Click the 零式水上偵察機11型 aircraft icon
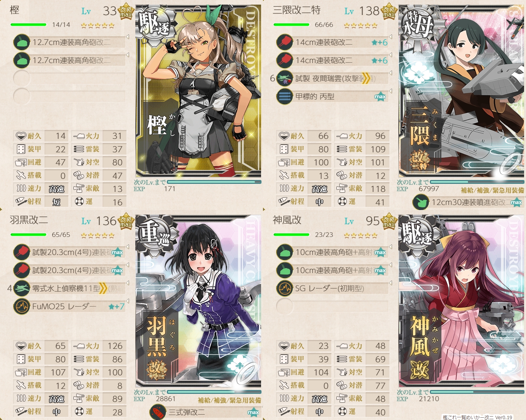Screen dimensions: 526x420 click(22, 288)
